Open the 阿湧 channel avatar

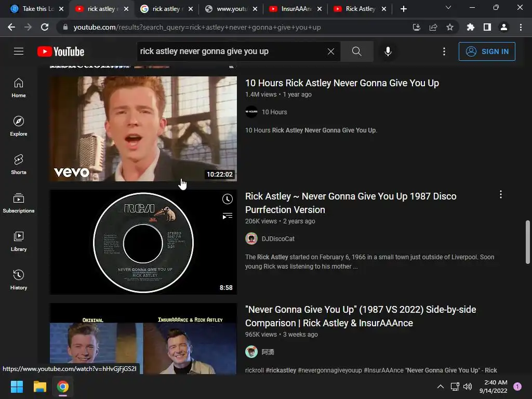click(251, 352)
